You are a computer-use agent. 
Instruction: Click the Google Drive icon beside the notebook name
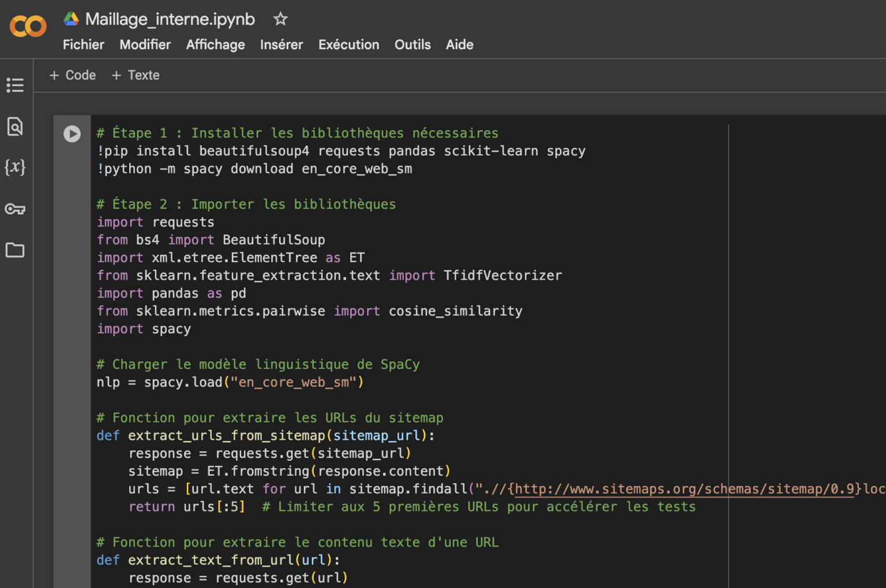70,18
